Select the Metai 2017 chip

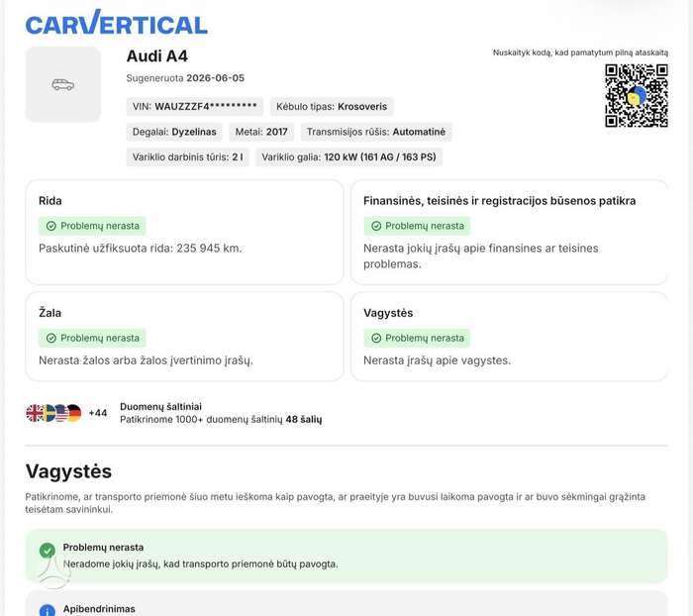pos(261,132)
